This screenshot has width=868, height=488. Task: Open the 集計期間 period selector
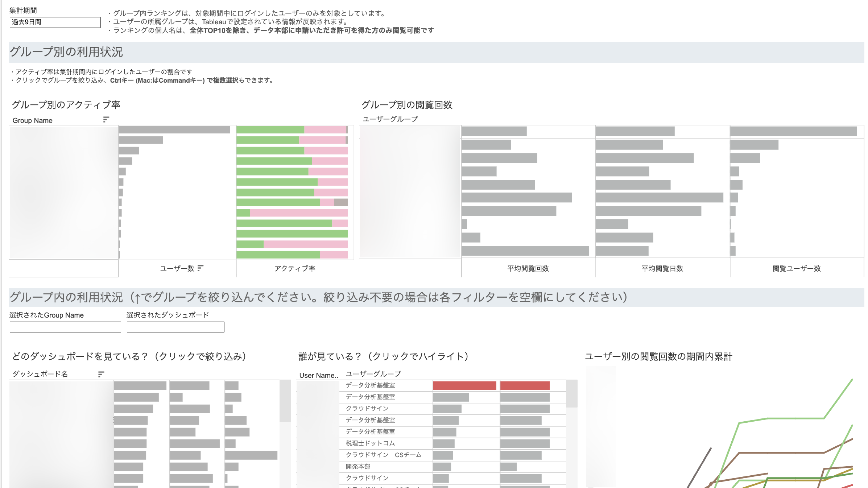[x=55, y=22]
